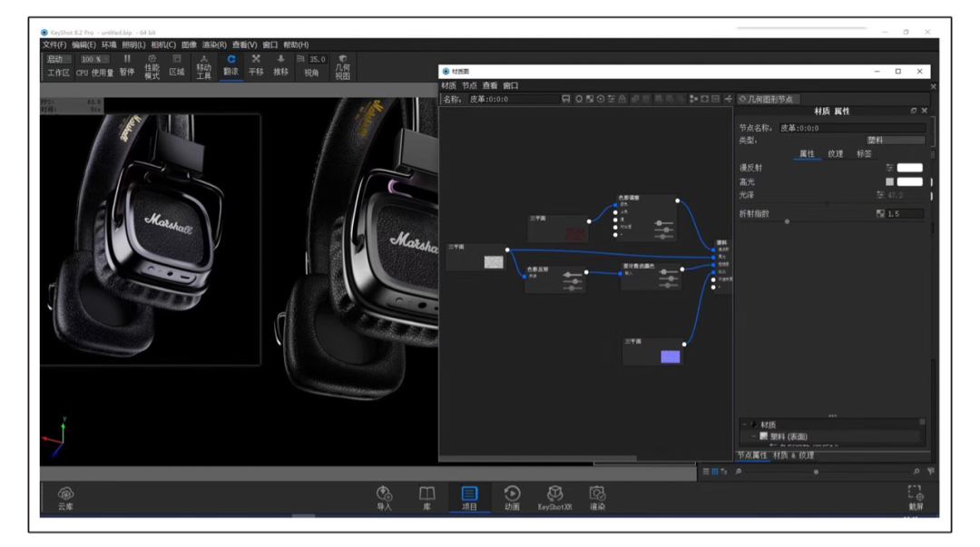980x547 pixels.
Task: Collapse the 塑料 (表面) tree node
Action: click(x=753, y=436)
